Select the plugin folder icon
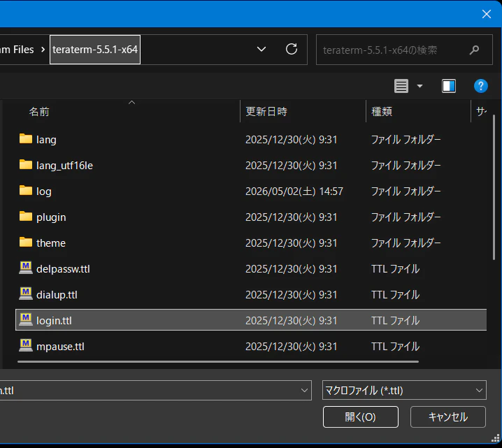This screenshot has height=448, width=502. [x=26, y=217]
